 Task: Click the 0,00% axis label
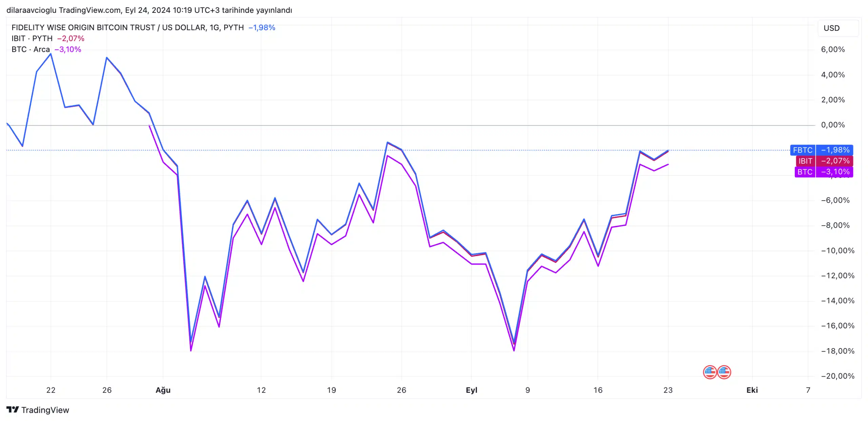tap(833, 125)
